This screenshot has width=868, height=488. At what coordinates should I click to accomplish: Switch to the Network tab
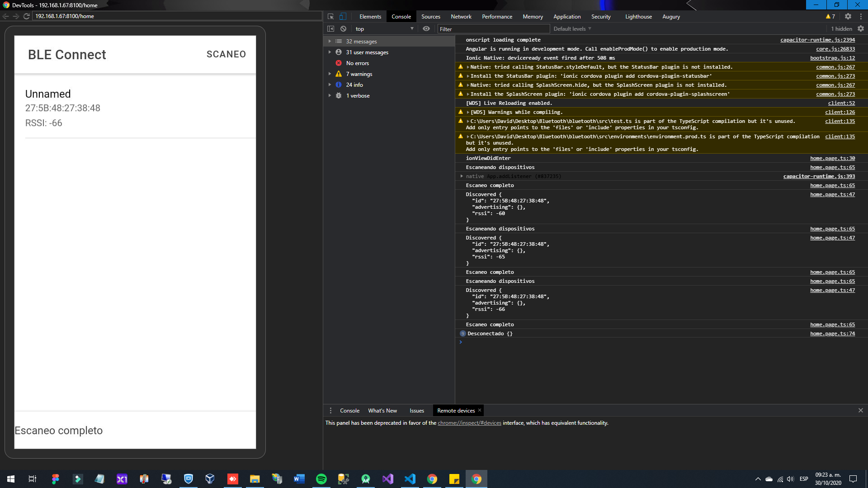(461, 16)
